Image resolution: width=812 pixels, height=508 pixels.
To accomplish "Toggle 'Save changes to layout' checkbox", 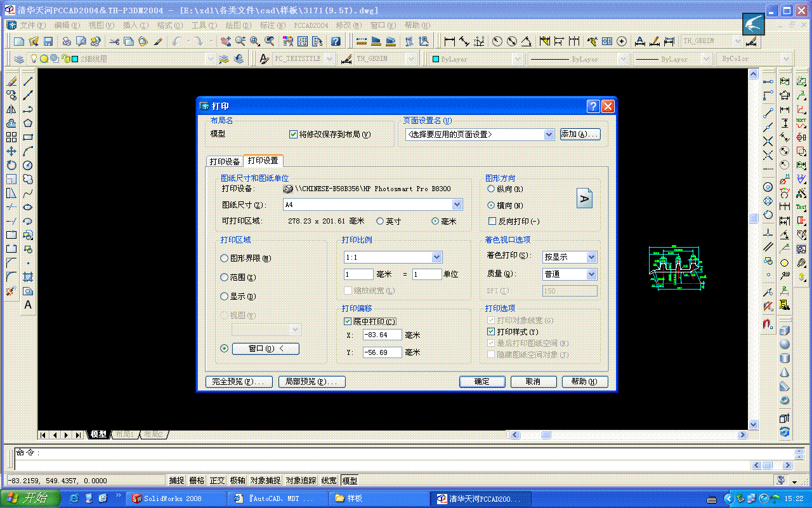I will pyautogui.click(x=293, y=135).
